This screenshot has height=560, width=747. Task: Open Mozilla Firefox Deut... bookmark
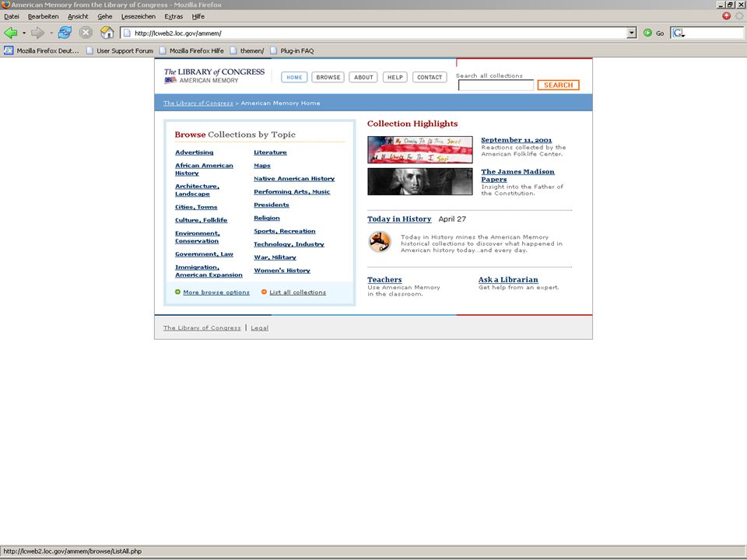pyautogui.click(x=41, y=51)
